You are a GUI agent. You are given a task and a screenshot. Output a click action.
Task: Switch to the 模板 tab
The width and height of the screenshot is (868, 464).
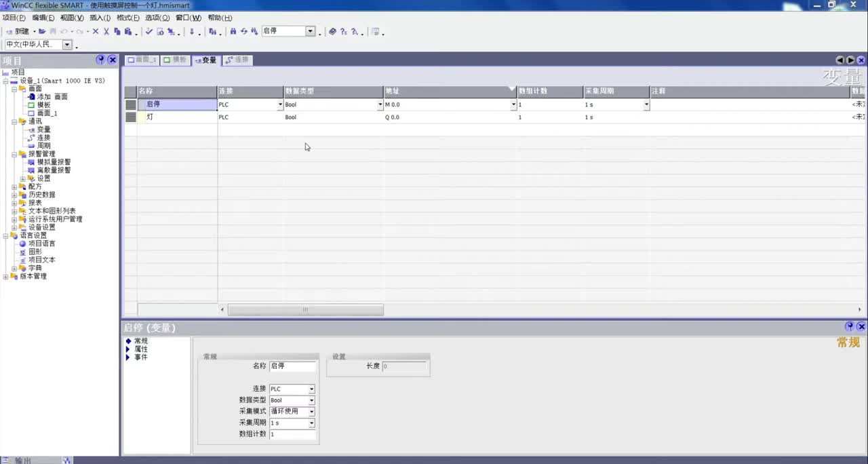(175, 60)
